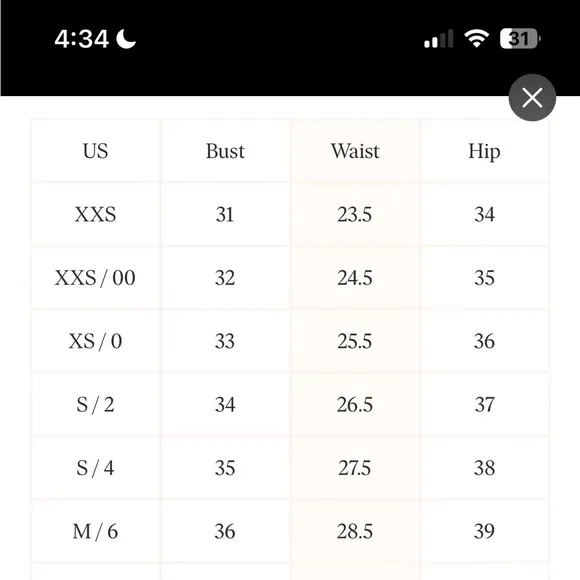
Task: Select the highlighted Waist column header
Action: [355, 151]
